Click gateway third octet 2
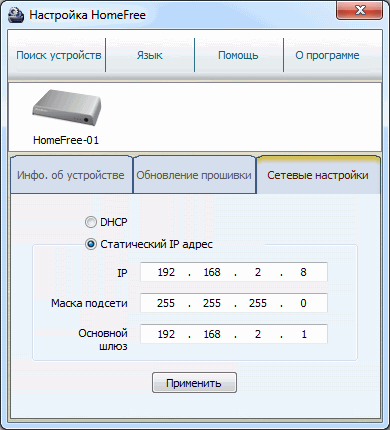 tap(258, 334)
